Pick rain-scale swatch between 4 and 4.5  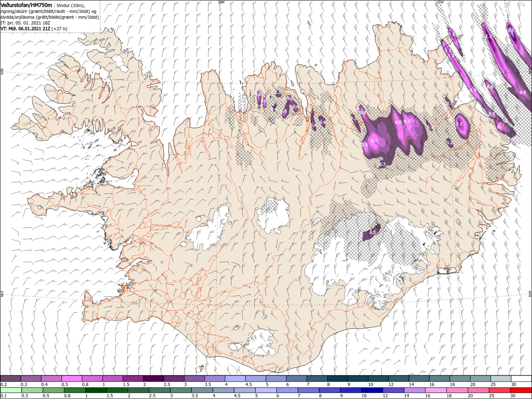point(223,390)
